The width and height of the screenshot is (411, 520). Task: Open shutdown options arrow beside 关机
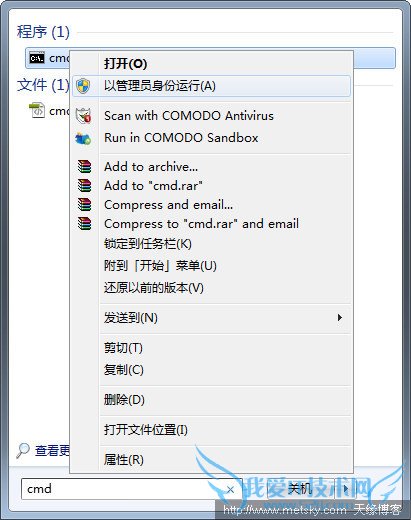346,489
